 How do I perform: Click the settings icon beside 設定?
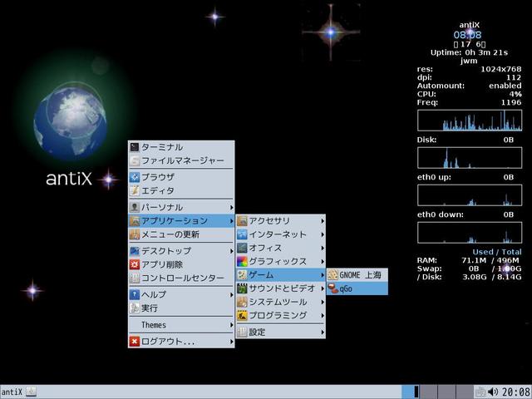(x=242, y=332)
